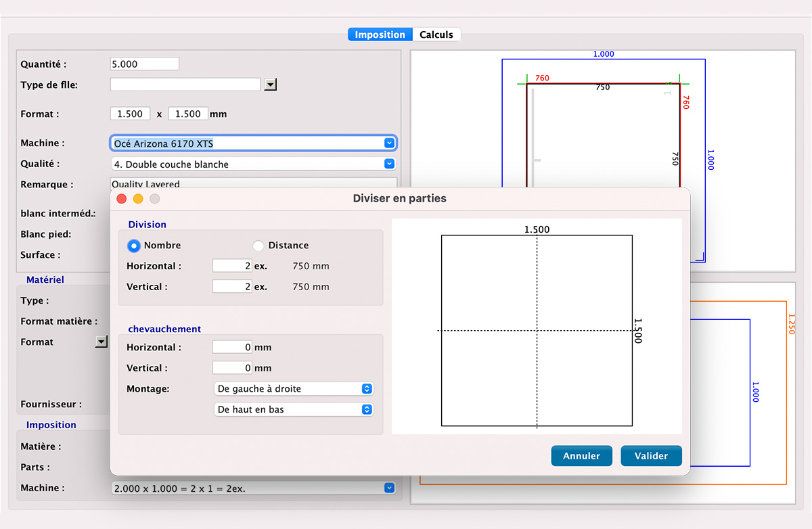Image resolution: width=812 pixels, height=529 pixels.
Task: Select the Nombre radio button
Action: pos(133,246)
